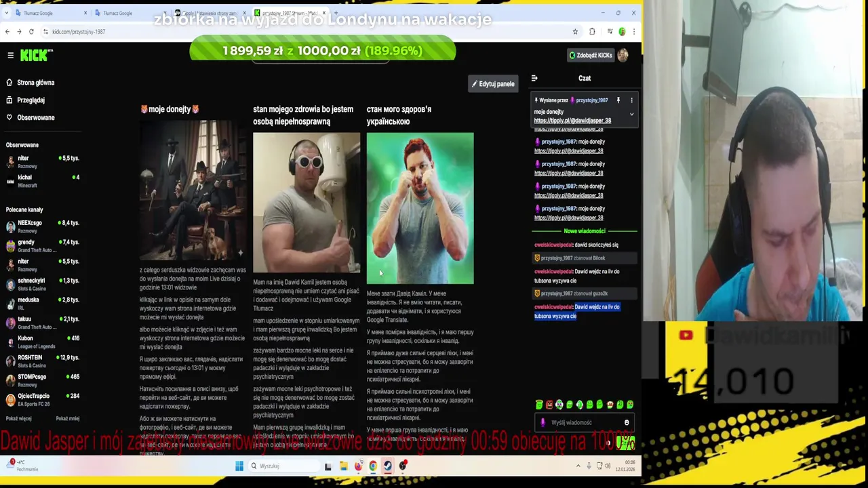Open File Explorer from the taskbar
This screenshot has height=488, width=868.
(344, 466)
